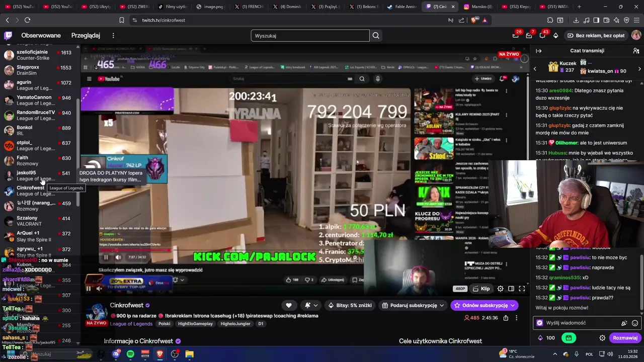Collapse the chat panel with the arrow icon

[539, 51]
